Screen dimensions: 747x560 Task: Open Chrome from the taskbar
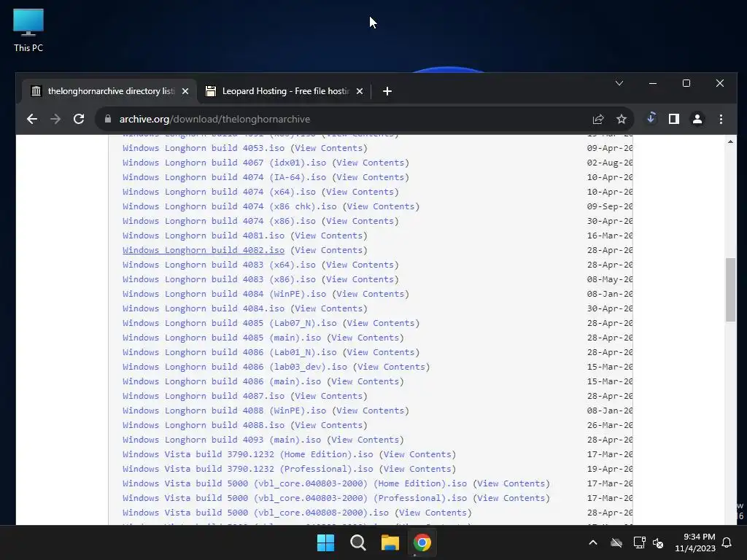422,542
